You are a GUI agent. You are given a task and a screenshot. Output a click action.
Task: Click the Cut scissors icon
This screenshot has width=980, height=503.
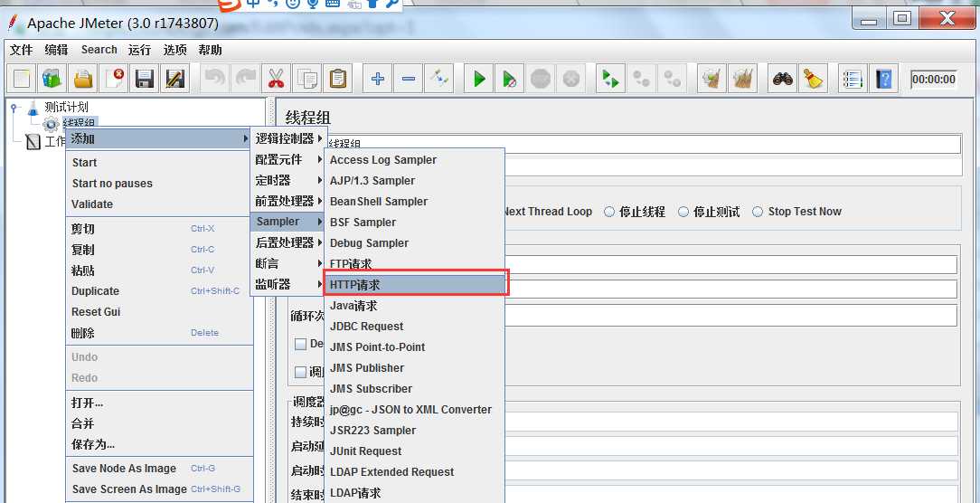pyautogui.click(x=276, y=79)
